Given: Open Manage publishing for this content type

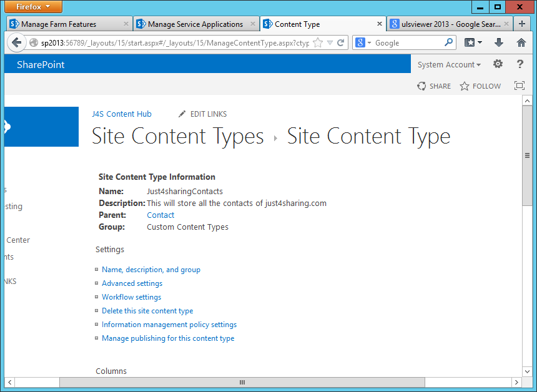Looking at the screenshot, I should tap(168, 338).
